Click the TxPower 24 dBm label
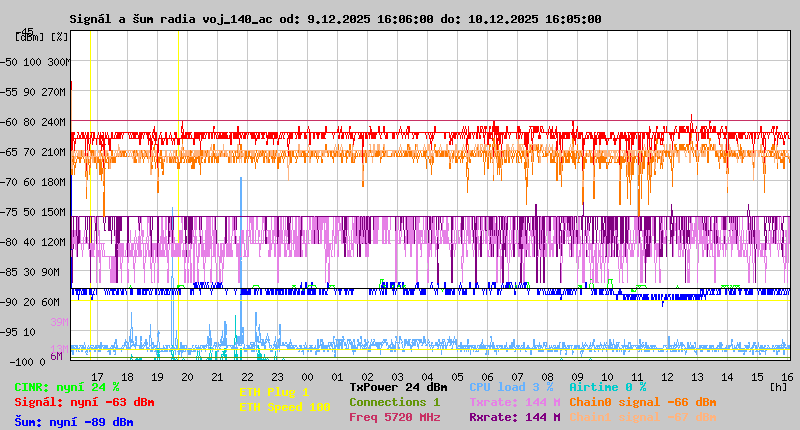Image resolution: width=800 pixels, height=430 pixels. point(398,386)
